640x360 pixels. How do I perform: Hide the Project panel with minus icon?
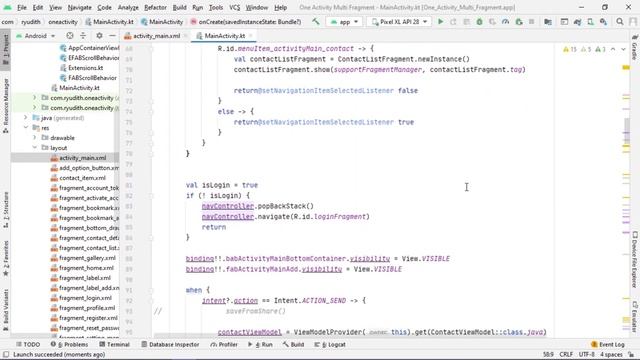pyautogui.click(x=112, y=36)
